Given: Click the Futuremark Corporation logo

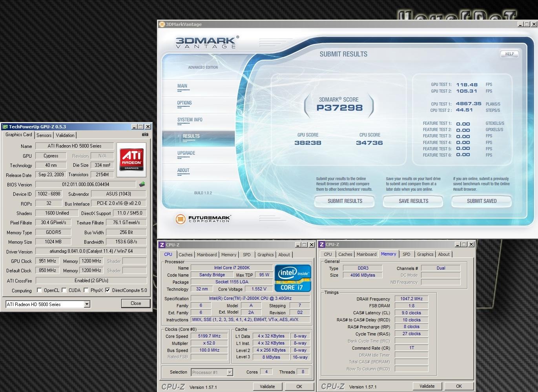Looking at the screenshot, I should click(x=203, y=219).
